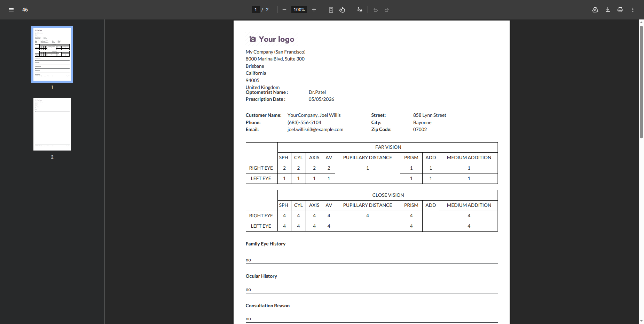Click the scroll down arrow
The image size is (644, 324).
641,321
